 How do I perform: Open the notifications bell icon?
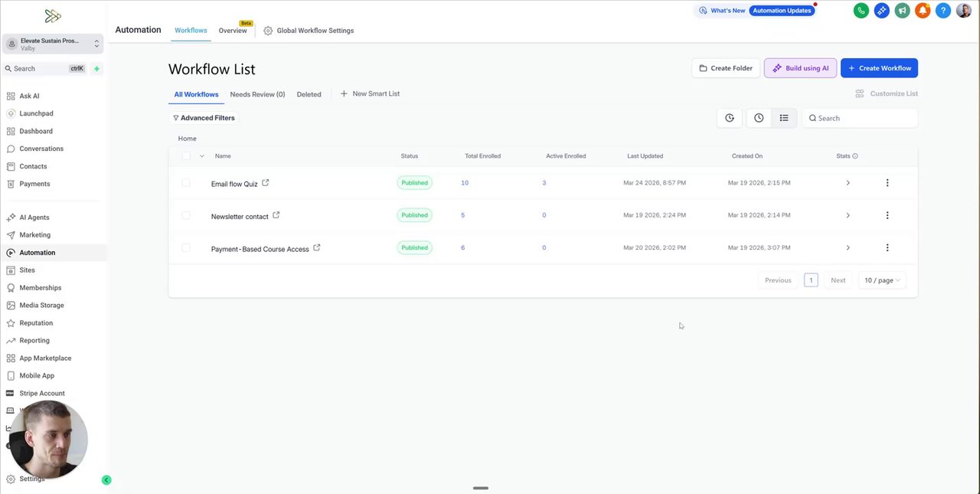pyautogui.click(x=923, y=11)
